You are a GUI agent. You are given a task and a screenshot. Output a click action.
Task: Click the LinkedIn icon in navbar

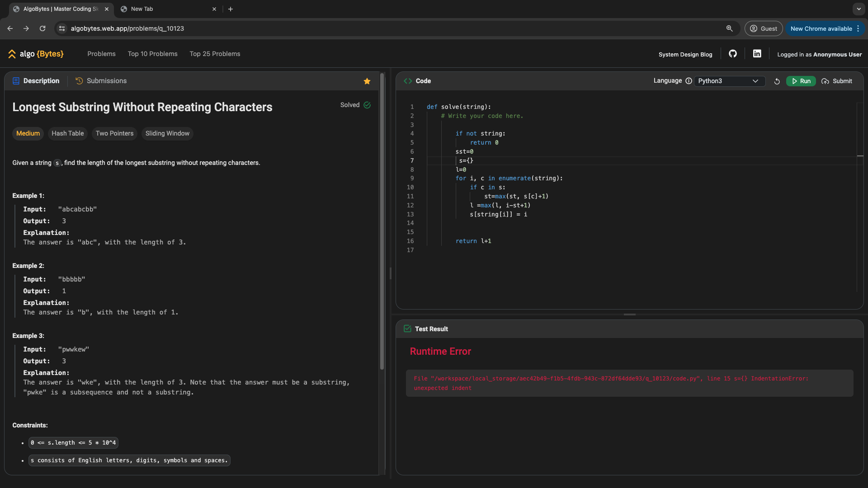[757, 54]
